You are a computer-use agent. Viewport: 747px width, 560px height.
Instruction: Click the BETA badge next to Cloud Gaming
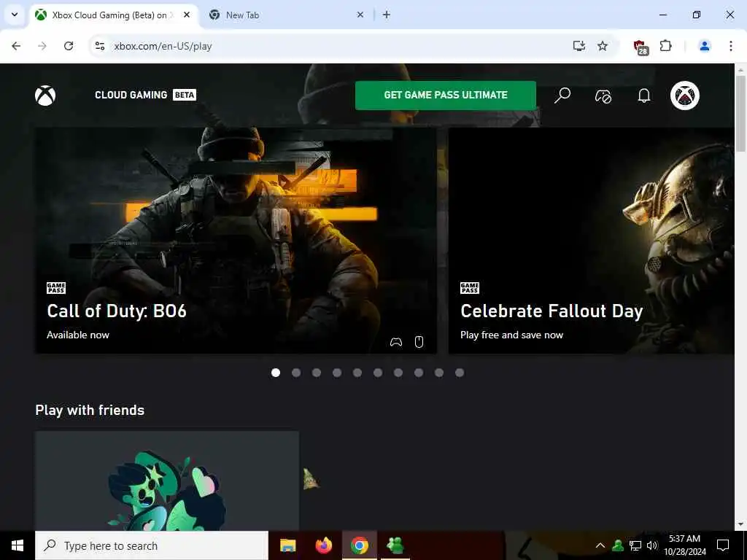click(185, 95)
